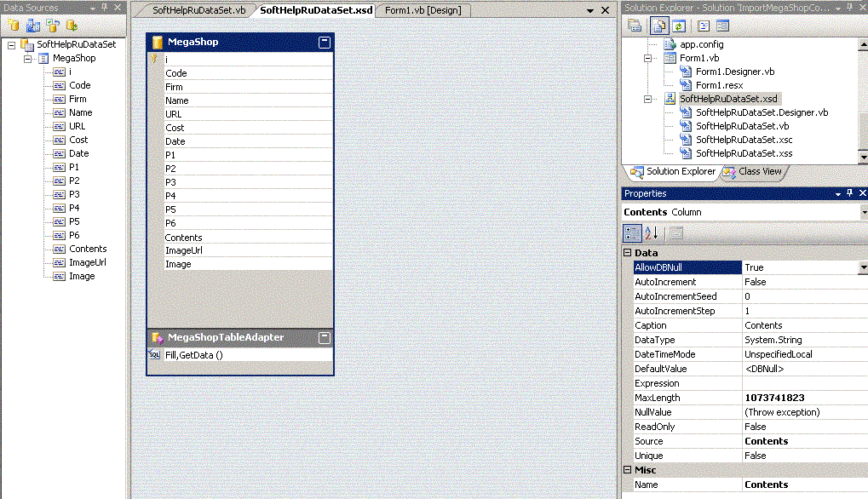This screenshot has height=499, width=868.
Task: Click Configure DataSet with Wizard icon in Data Sources
Action: click(53, 26)
